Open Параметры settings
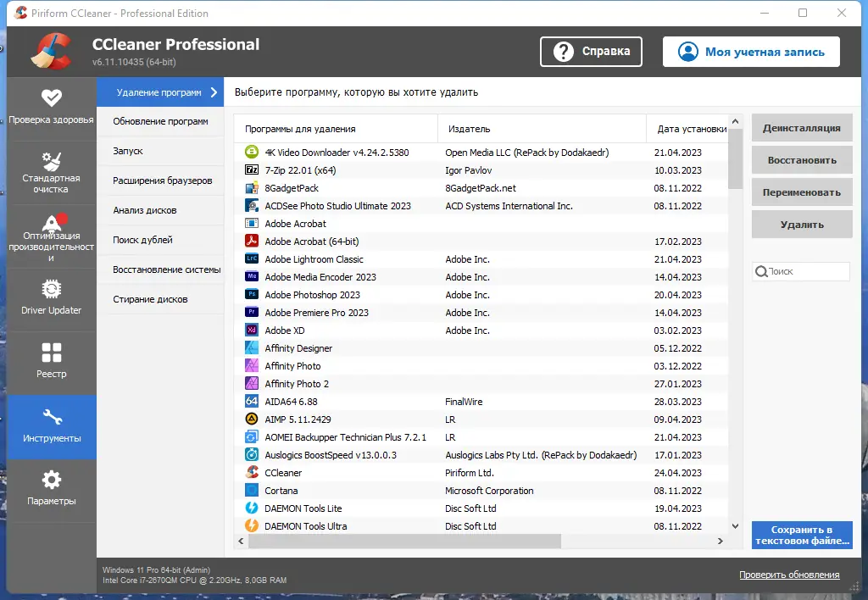This screenshot has width=868, height=600. pyautogui.click(x=51, y=490)
